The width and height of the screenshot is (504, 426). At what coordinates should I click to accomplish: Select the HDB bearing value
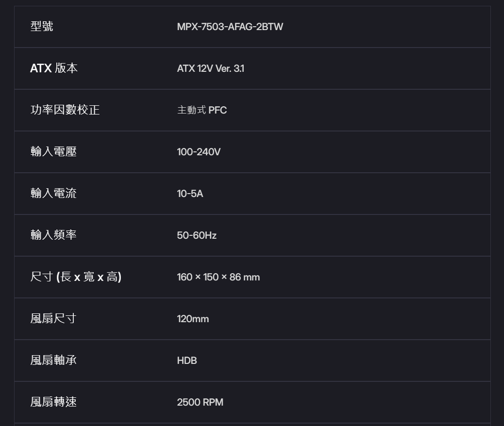[187, 360]
